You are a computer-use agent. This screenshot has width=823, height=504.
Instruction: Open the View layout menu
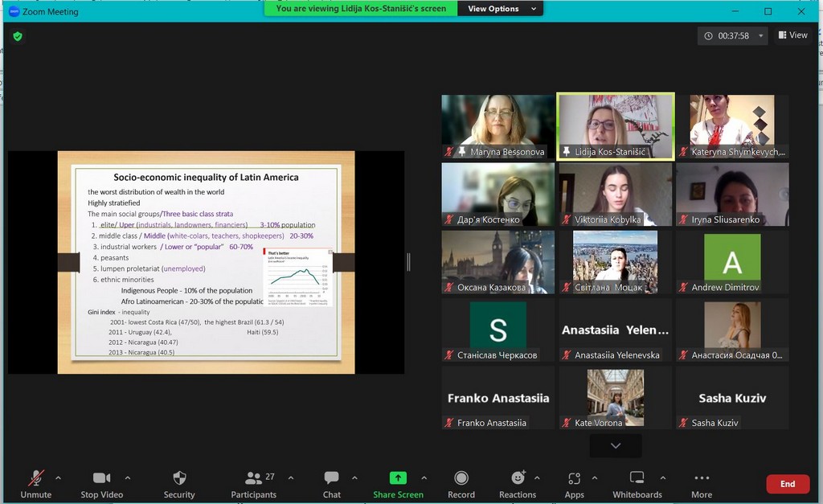[792, 35]
